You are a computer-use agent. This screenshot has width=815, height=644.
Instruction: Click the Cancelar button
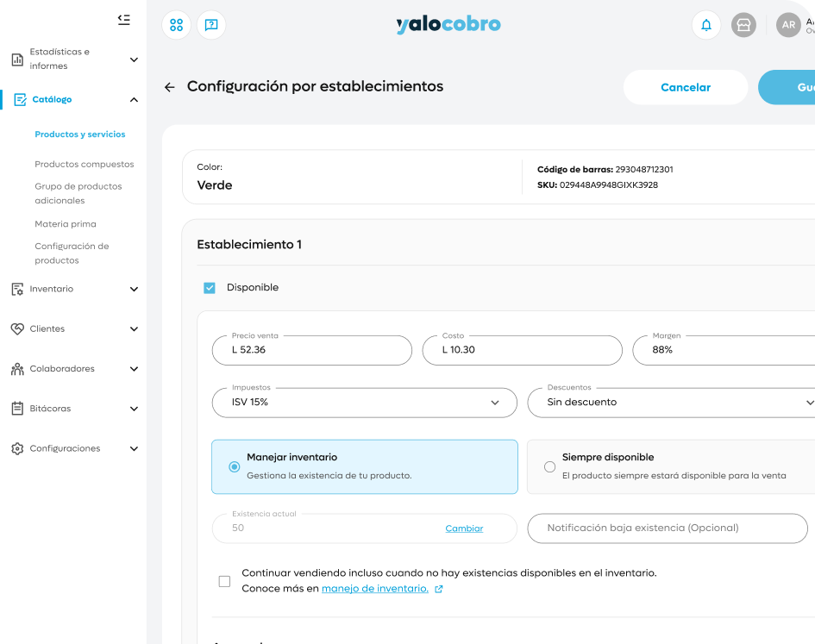point(686,87)
